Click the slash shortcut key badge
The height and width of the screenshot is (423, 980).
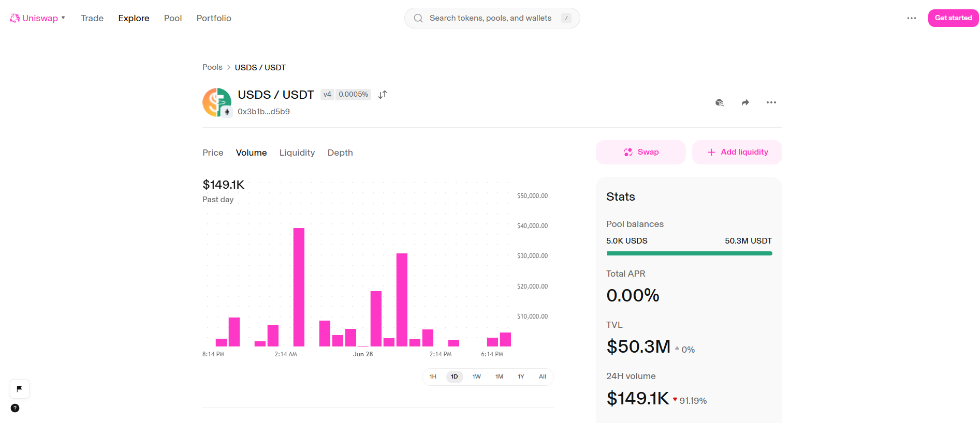coord(566,18)
